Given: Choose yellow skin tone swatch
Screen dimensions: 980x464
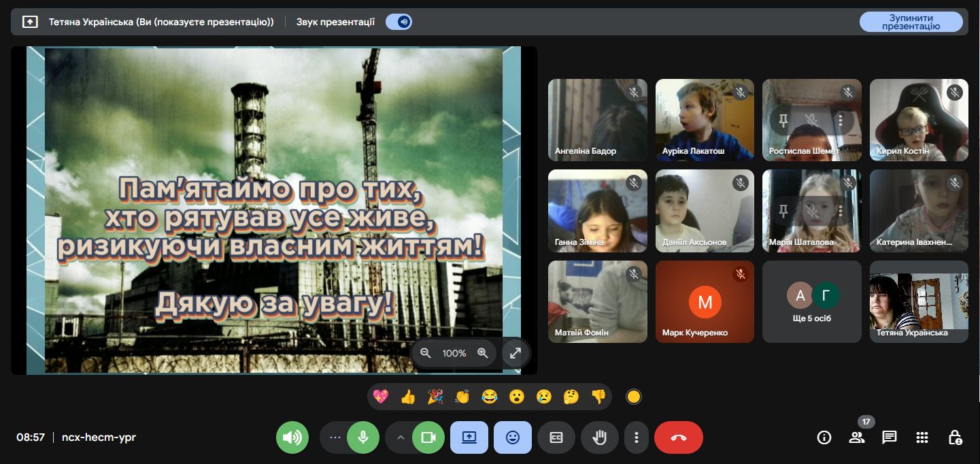Looking at the screenshot, I should click(x=634, y=397).
